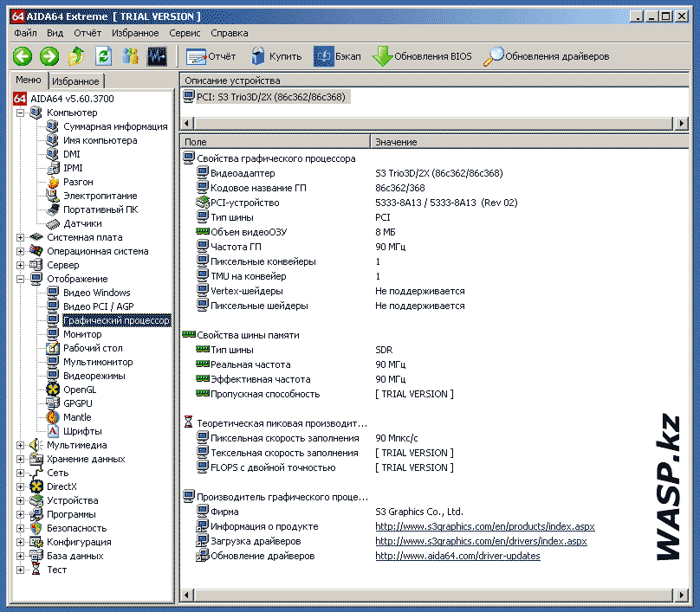Select the Разгон flame icon item

[78, 182]
